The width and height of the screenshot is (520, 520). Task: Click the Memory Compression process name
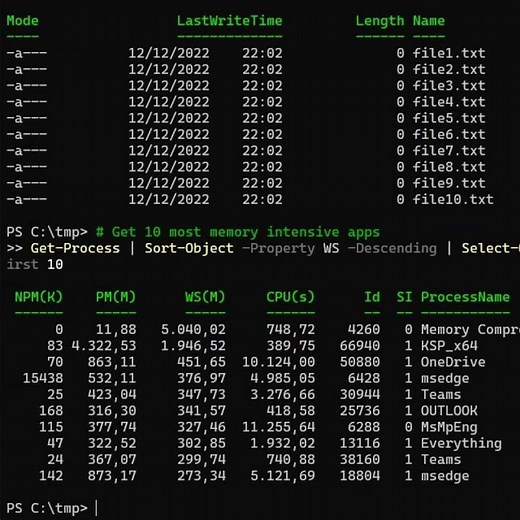(x=470, y=330)
